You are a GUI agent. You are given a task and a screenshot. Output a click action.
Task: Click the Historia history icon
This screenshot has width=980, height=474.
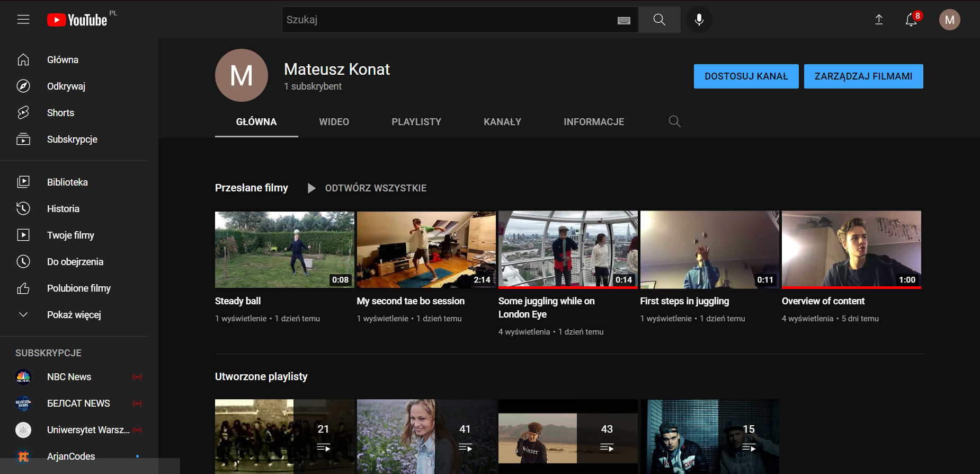pyautogui.click(x=23, y=208)
